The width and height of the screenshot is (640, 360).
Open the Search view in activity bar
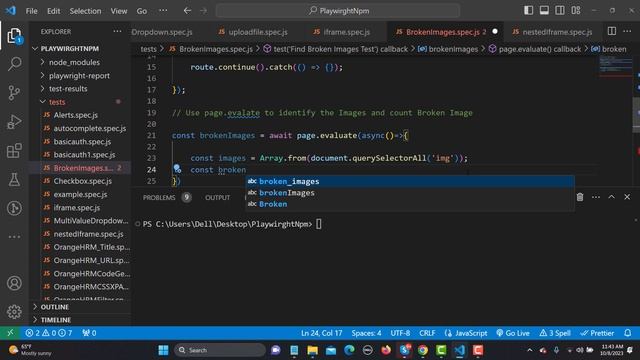tap(14, 64)
